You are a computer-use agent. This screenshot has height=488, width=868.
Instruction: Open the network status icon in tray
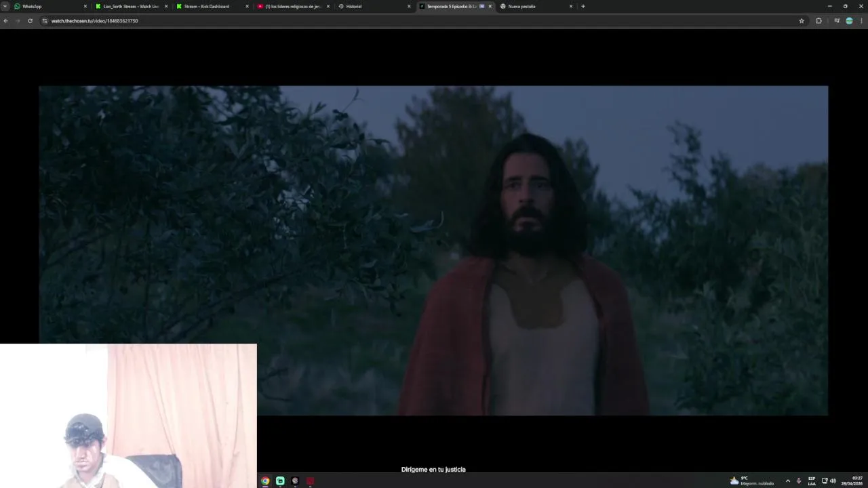pos(825,481)
